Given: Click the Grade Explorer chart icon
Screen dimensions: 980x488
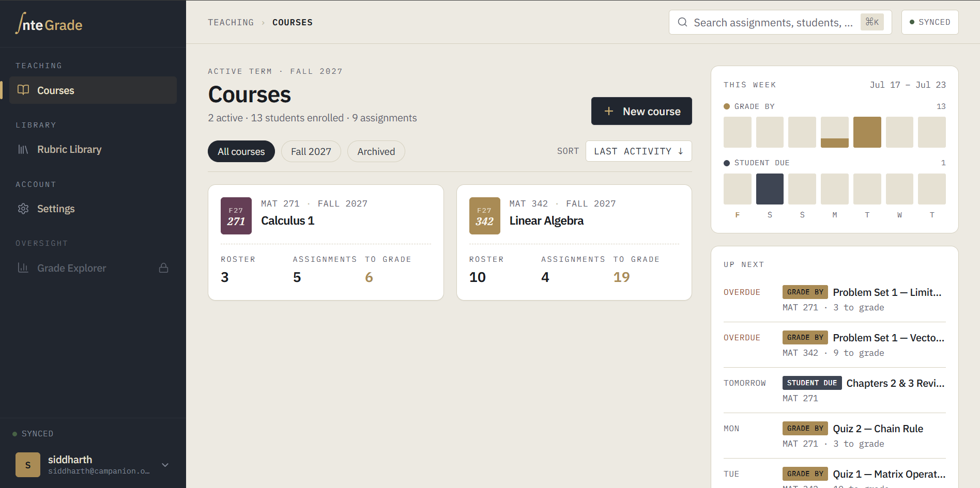Looking at the screenshot, I should pyautogui.click(x=23, y=267).
